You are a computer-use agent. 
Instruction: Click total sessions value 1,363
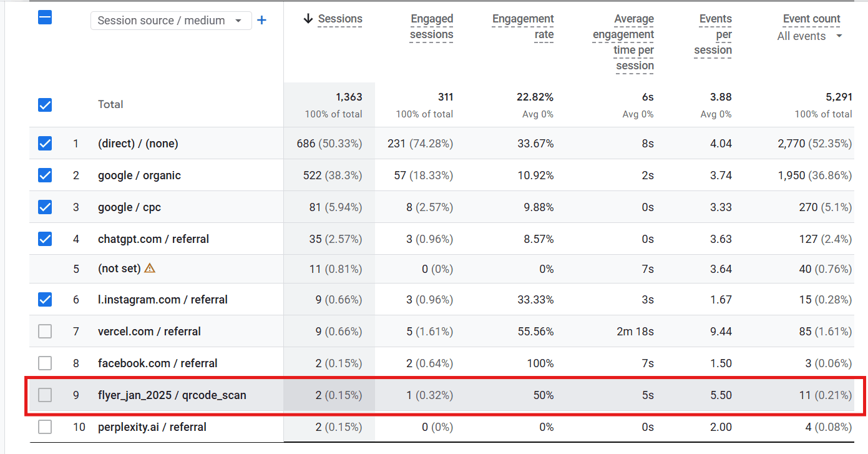349,97
